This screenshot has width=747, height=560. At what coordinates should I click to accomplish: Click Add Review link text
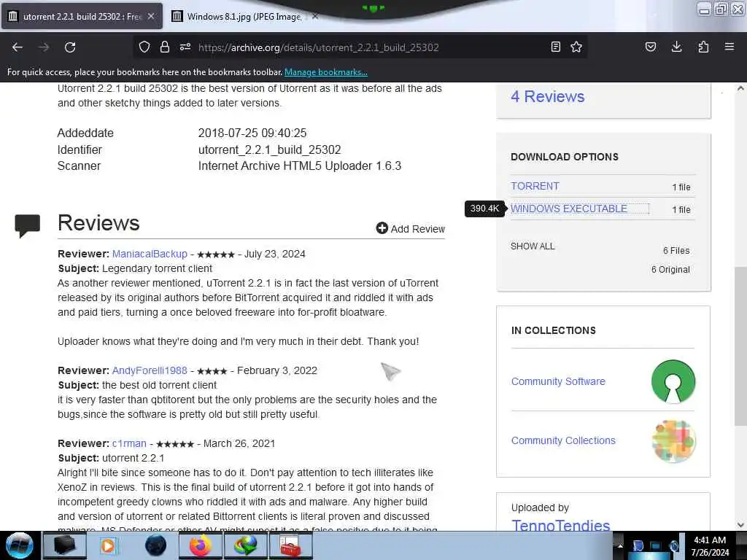418,229
